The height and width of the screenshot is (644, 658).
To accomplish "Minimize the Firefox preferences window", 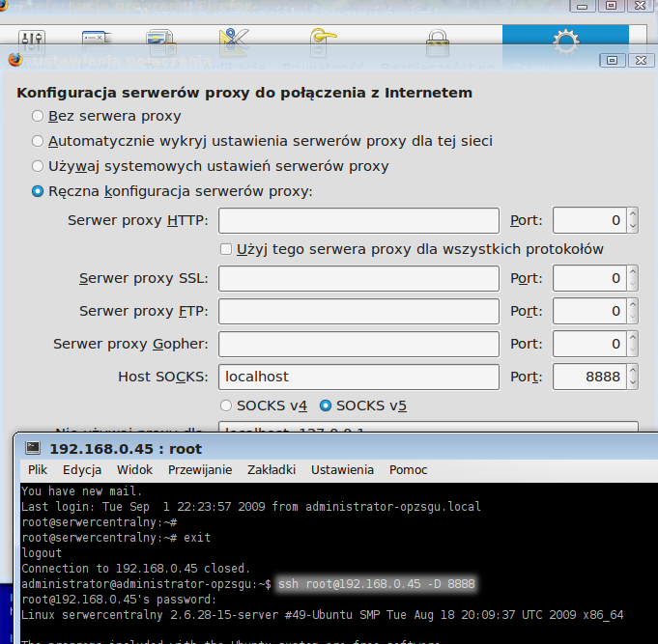I will pos(582,6).
